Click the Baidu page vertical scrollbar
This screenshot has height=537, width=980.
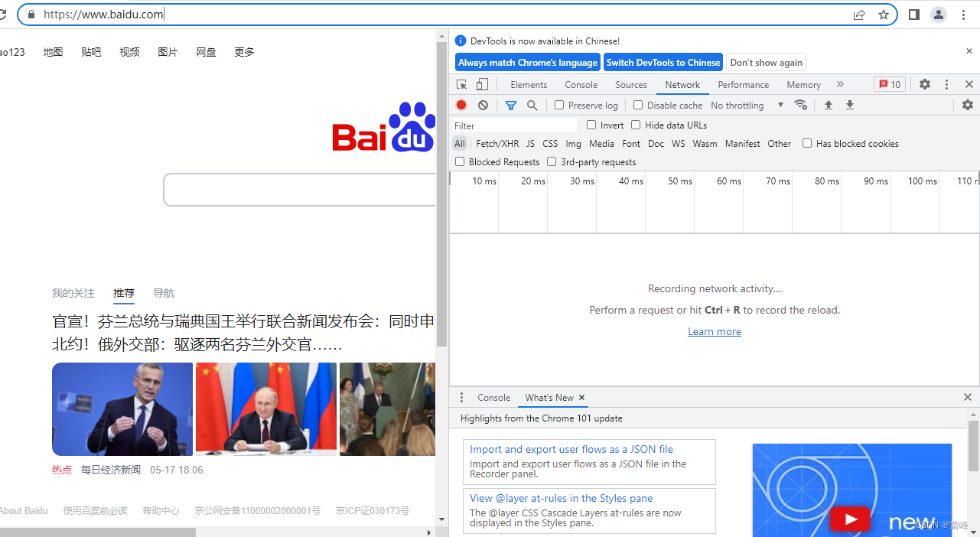[x=441, y=195]
